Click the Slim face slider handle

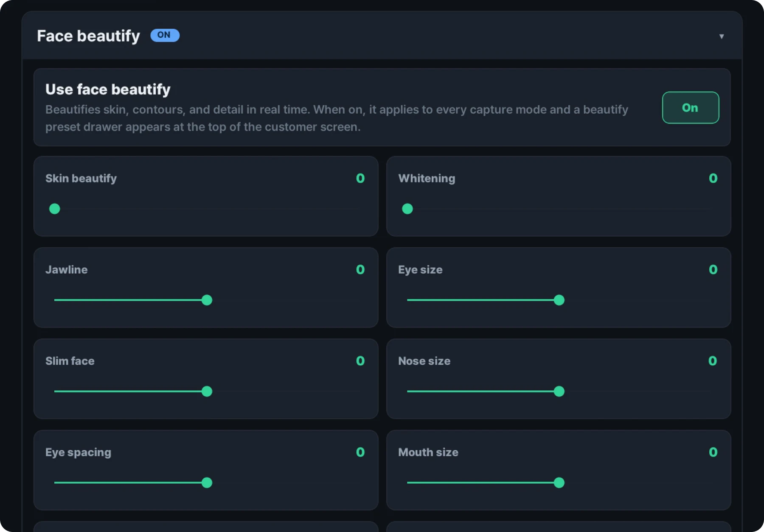[x=207, y=391]
